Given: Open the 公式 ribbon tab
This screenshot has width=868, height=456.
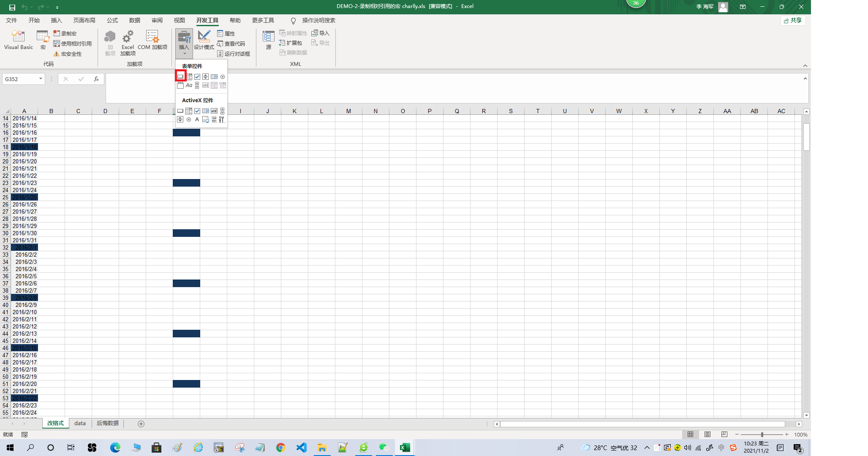Looking at the screenshot, I should point(112,20).
